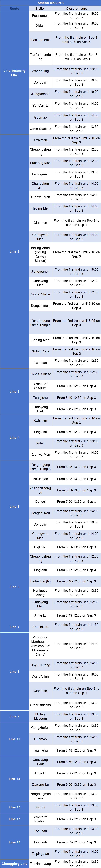Click the Muxidi station cell
The image size is (101, 868).
tap(40, 807)
